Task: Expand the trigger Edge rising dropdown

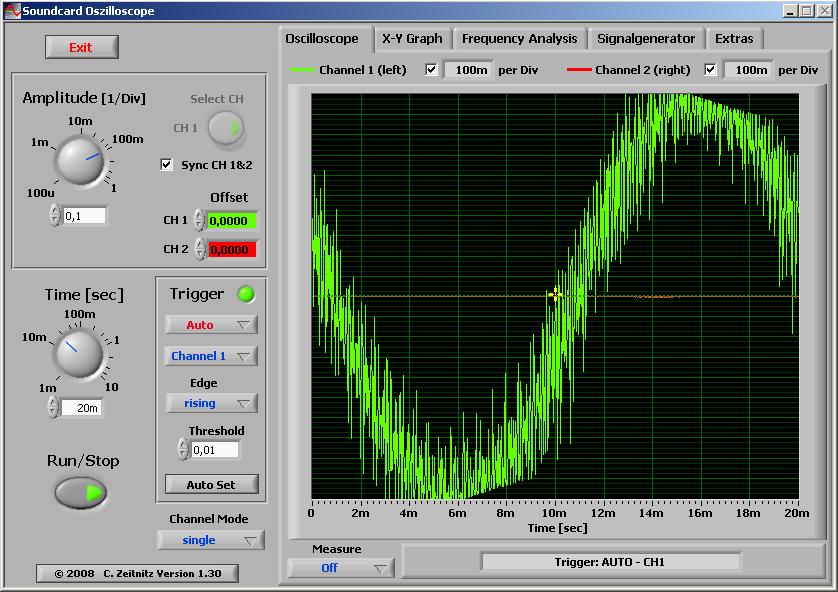Action: 211,403
